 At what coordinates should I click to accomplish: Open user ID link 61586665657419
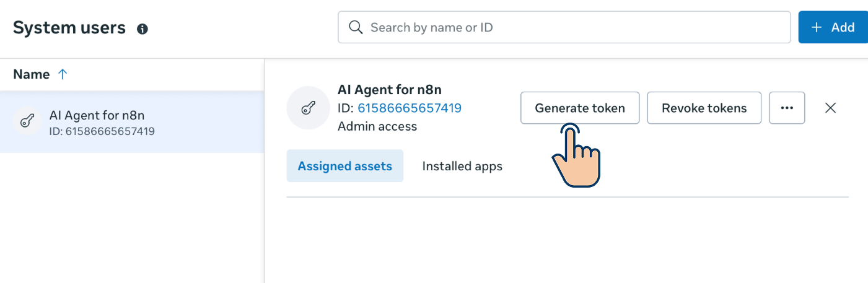pyautogui.click(x=410, y=108)
